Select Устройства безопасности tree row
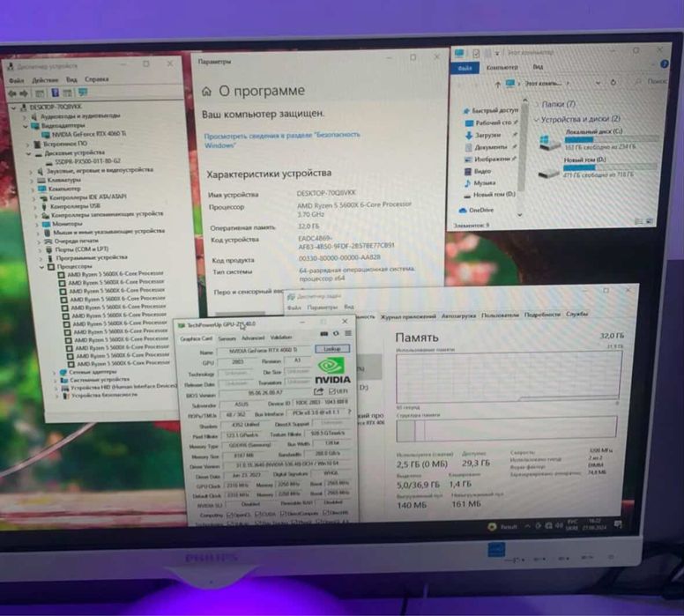Image resolution: width=684 pixels, height=616 pixels. tap(100, 396)
